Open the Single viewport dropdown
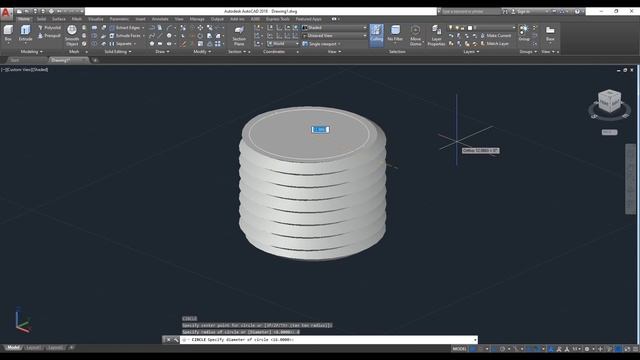 [322, 44]
